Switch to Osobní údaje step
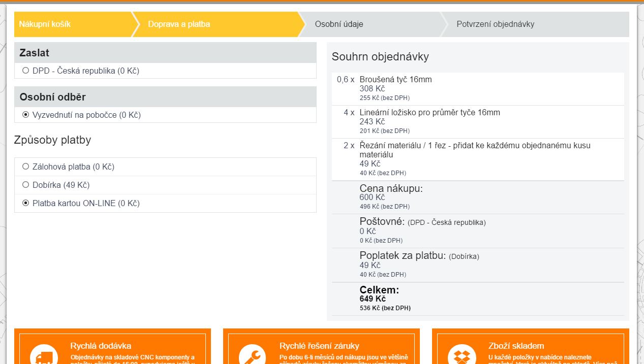This screenshot has width=644, height=364. (x=339, y=24)
